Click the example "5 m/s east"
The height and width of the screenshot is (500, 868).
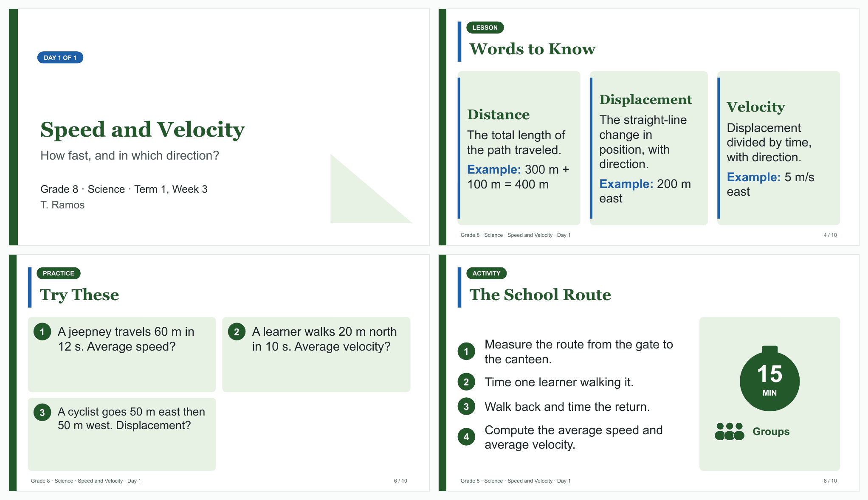tap(770, 184)
